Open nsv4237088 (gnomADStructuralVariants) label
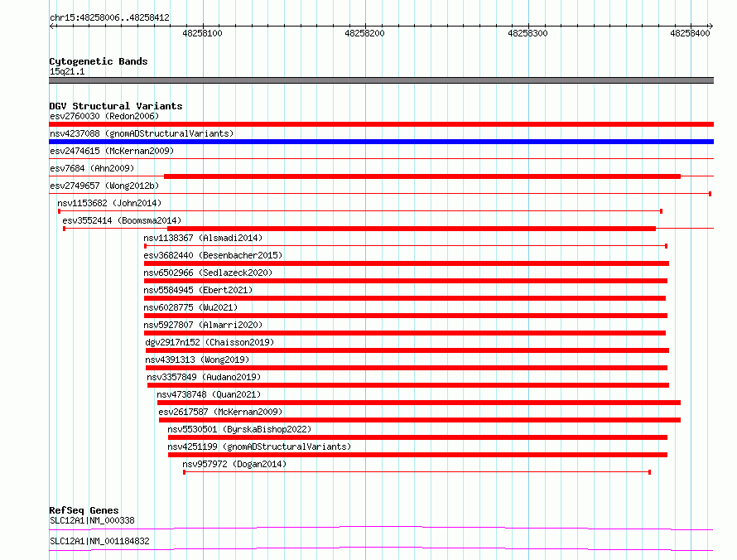 point(142,133)
